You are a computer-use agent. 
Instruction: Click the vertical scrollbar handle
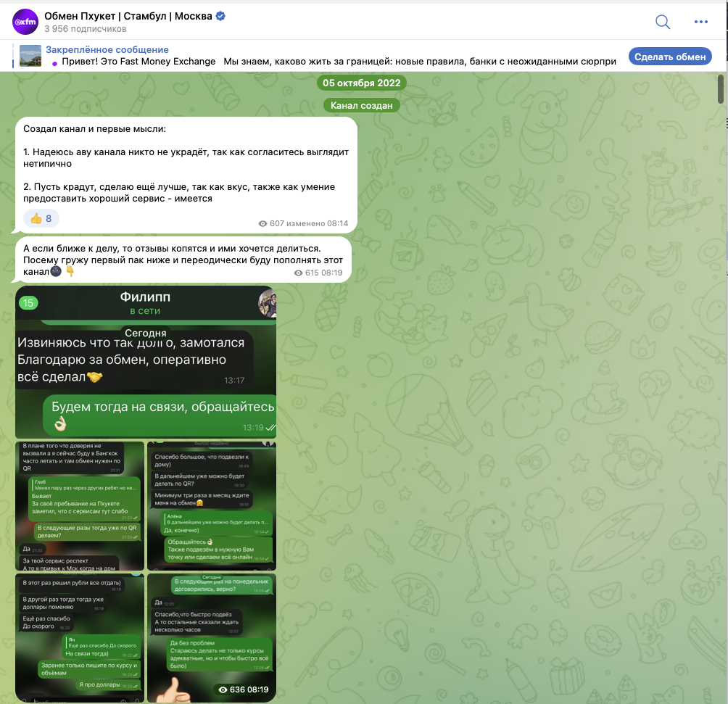pyautogui.click(x=721, y=88)
